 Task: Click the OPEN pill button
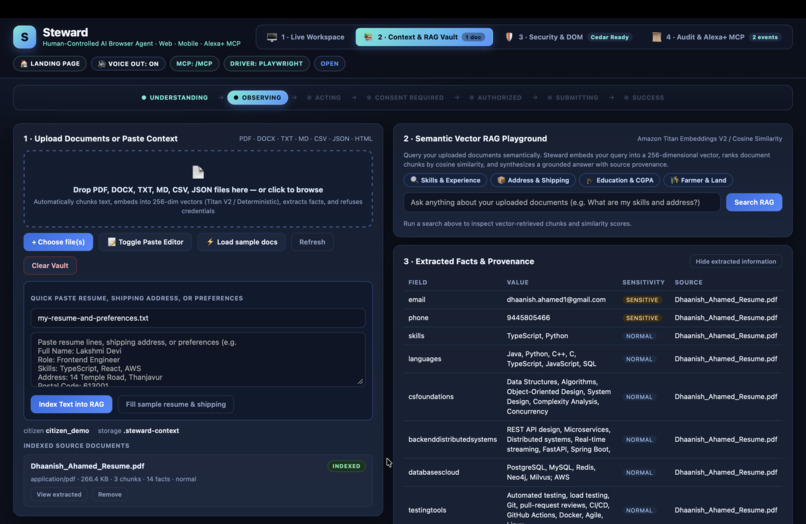coord(329,64)
